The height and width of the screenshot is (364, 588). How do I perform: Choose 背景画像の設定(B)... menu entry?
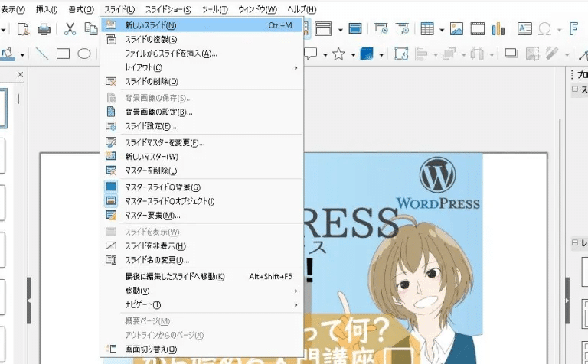203,112
